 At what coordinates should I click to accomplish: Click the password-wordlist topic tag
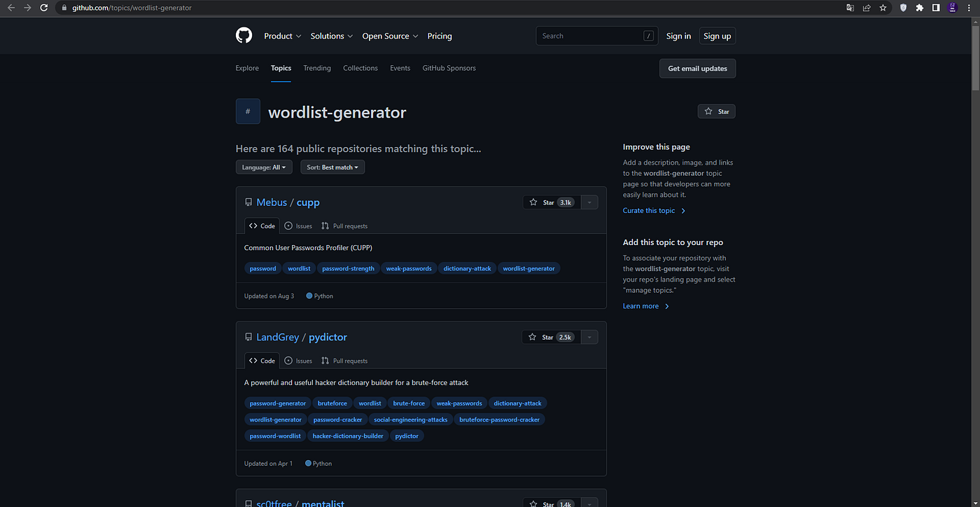[x=275, y=436]
